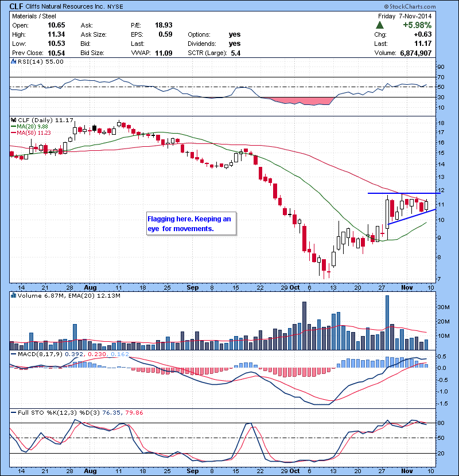
Task: Click the VWAP value 11.09
Action: point(164,53)
